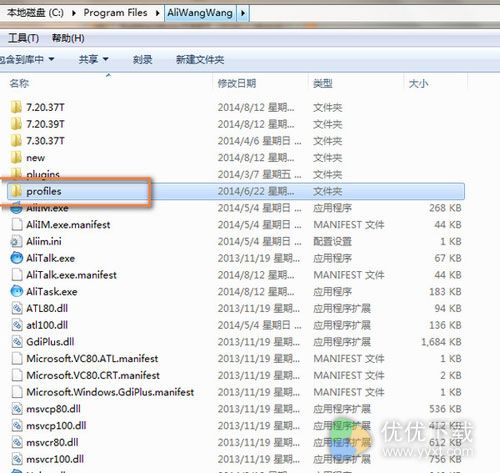Click the new folder icon
Image resolution: width=500 pixels, height=473 pixels.
(16, 157)
